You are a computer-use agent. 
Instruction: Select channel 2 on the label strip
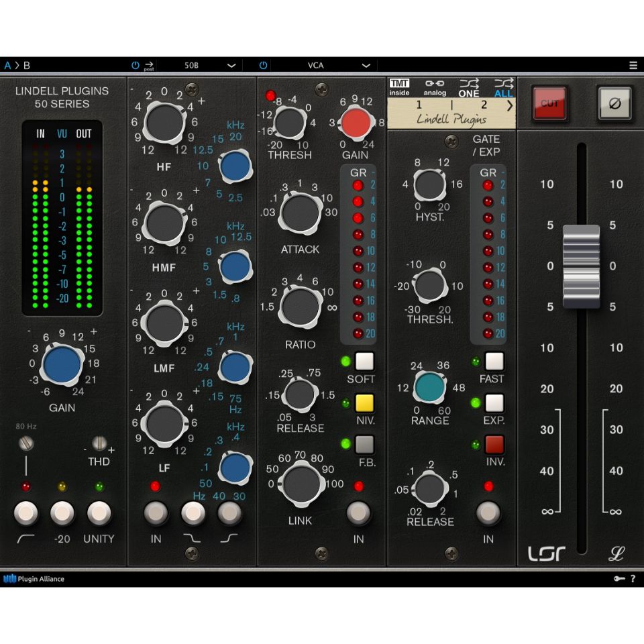(x=484, y=105)
